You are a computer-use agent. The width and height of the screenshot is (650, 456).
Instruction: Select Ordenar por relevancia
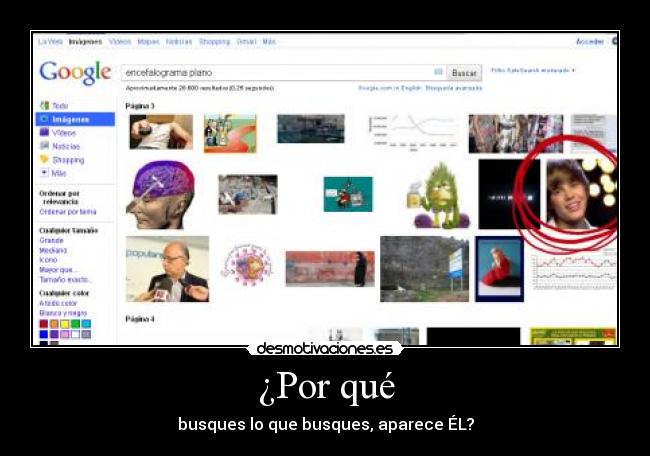[x=59, y=197]
